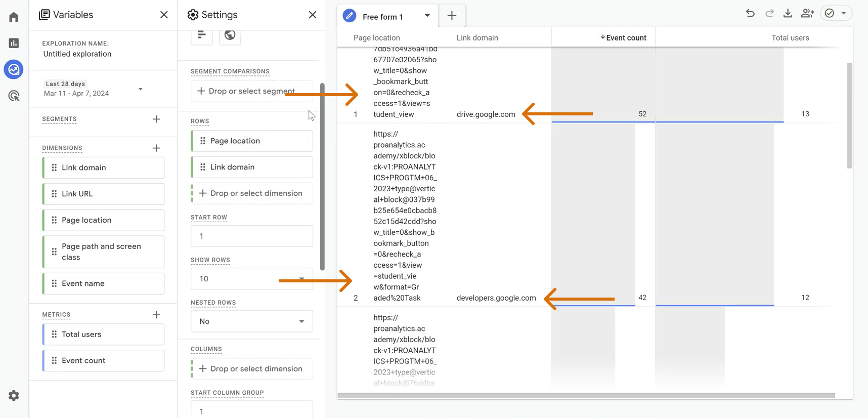Screen dimensions: 868x418
Task: Open the Nested Rows dropdown
Action: (x=252, y=321)
